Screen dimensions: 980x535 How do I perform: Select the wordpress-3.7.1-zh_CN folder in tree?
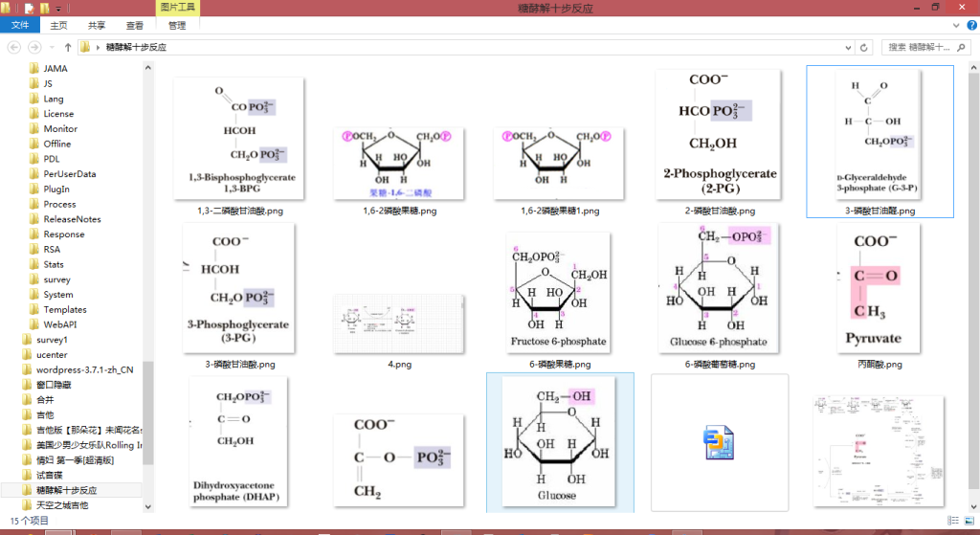84,369
